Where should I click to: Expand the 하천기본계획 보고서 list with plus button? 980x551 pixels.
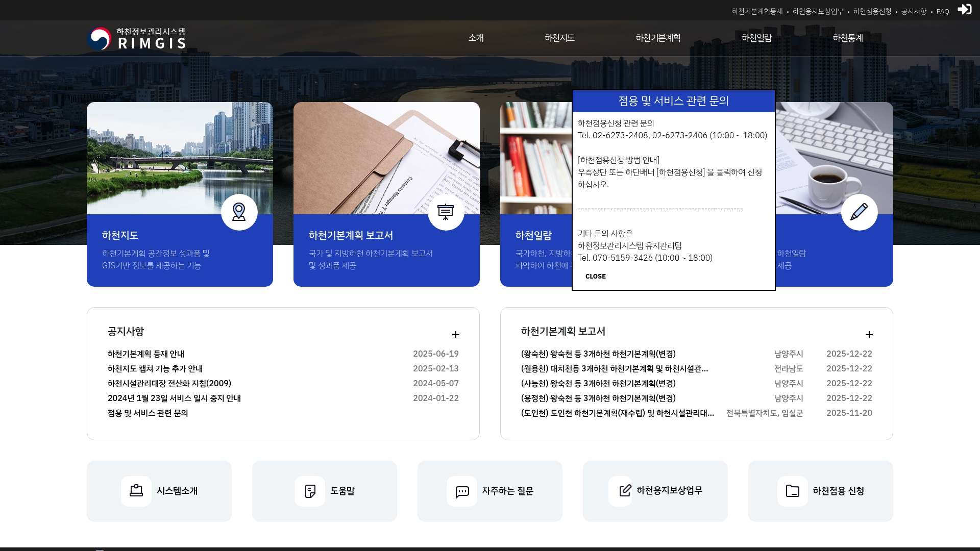870,334
